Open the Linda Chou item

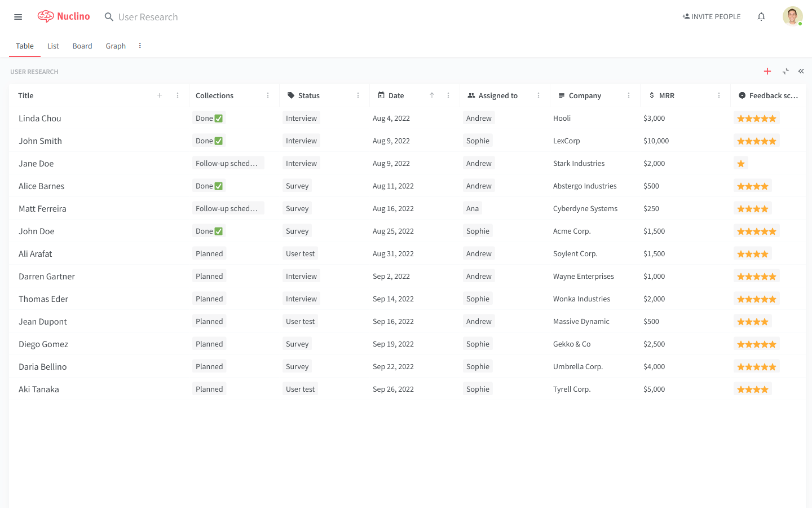40,119
